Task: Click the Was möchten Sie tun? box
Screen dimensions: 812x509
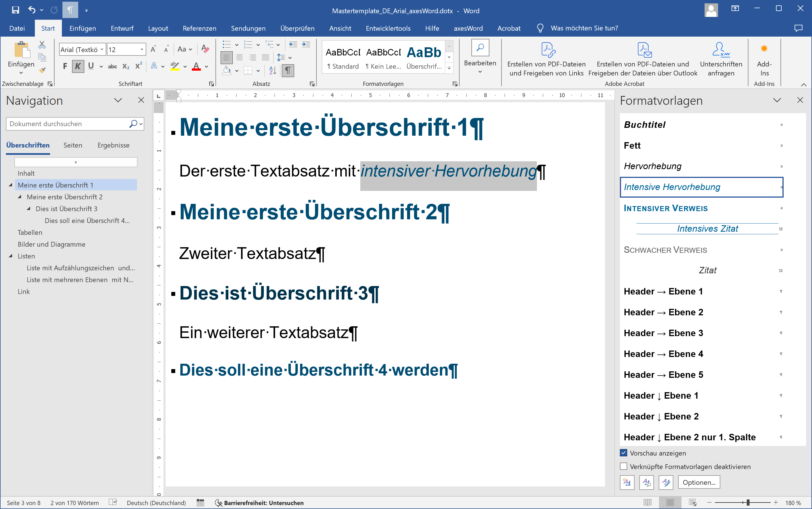Action: (x=584, y=28)
